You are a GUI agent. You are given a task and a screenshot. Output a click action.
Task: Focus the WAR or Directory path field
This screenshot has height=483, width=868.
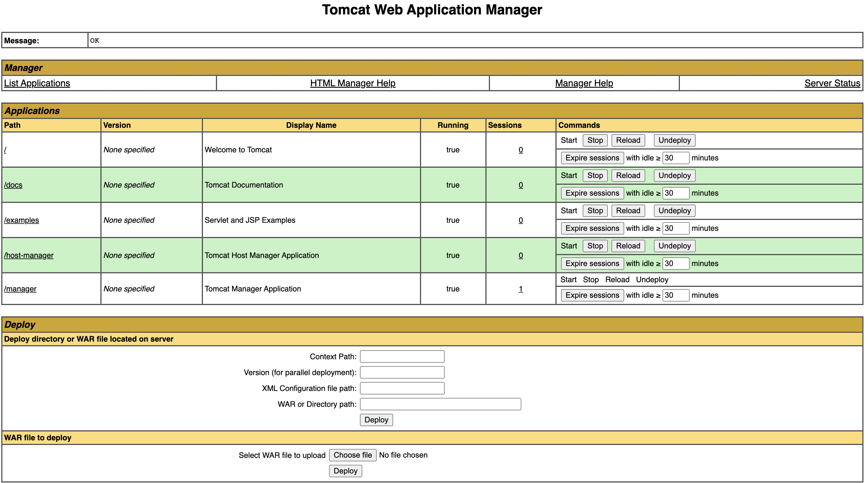pos(440,404)
